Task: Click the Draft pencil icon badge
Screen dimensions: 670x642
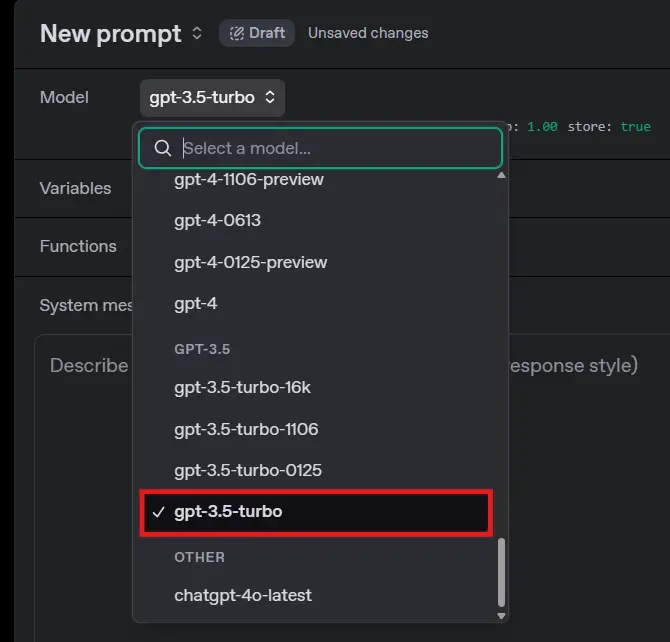Action: coord(256,33)
